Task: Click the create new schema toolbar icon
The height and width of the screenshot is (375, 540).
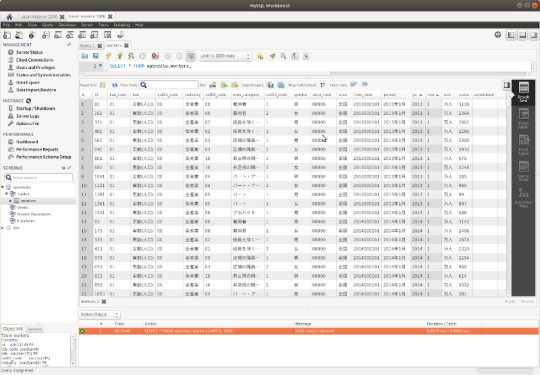Action: pyautogui.click(x=45, y=35)
